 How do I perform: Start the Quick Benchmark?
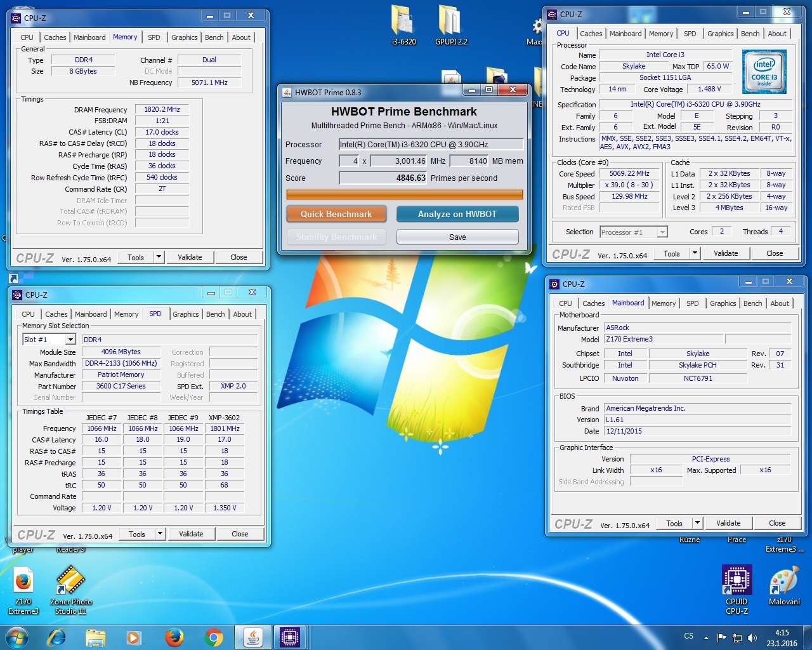tap(336, 214)
